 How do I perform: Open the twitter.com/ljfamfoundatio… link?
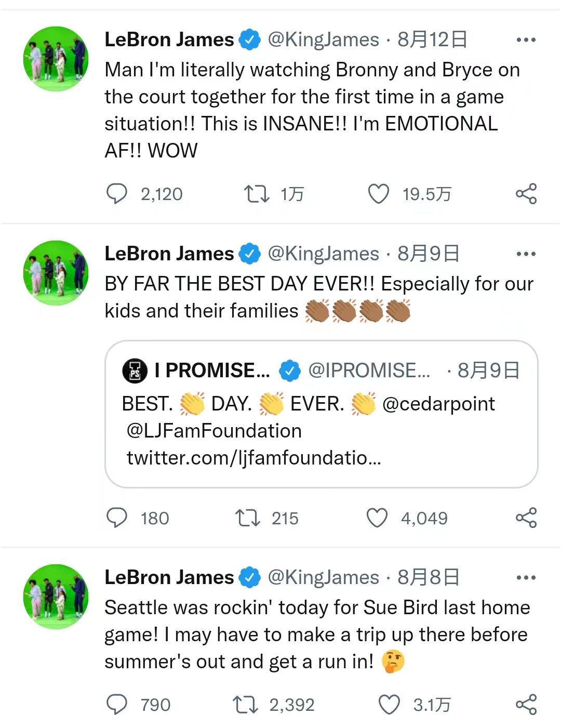tap(253, 458)
